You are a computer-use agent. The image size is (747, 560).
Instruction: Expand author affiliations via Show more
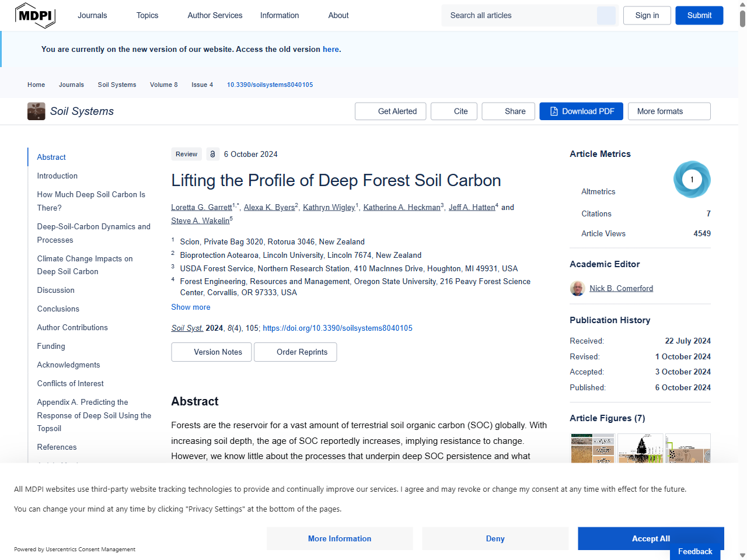[190, 307]
